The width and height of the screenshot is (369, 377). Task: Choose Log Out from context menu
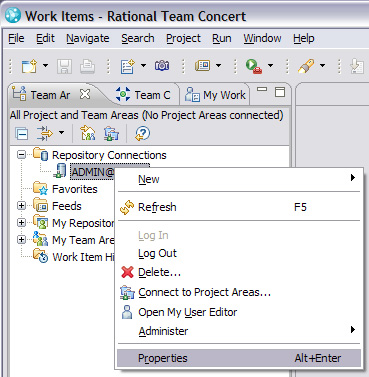coord(157,253)
